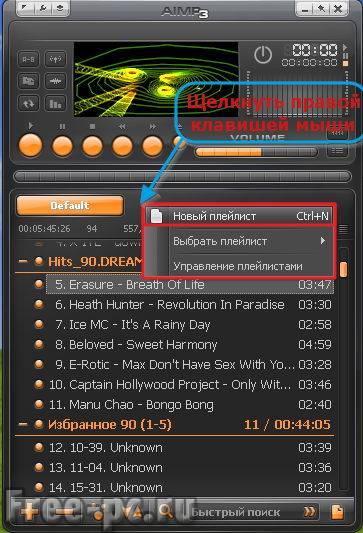Collapse the Hits_90.DREAM group

point(23,261)
